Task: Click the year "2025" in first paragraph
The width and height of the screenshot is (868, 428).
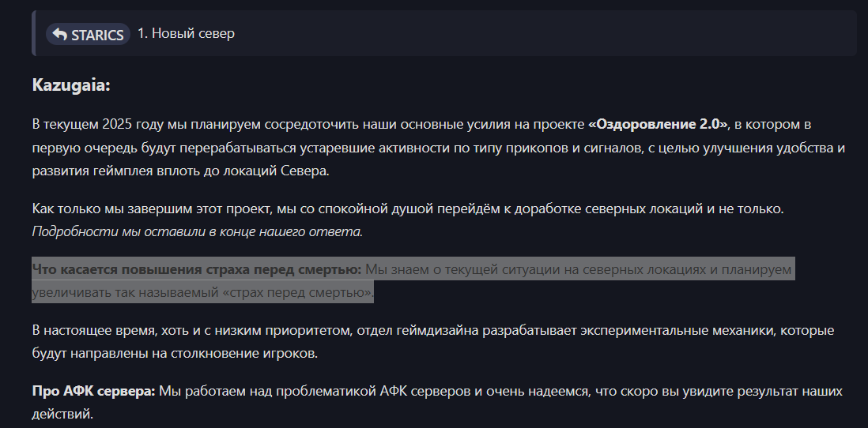Action: (x=117, y=125)
